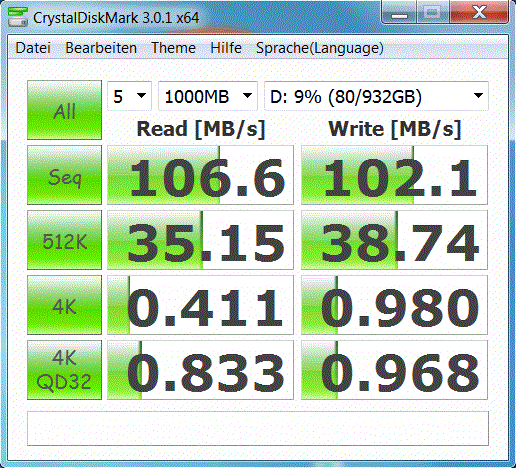Screen dimensions: 516x468
Task: Select the 512K read value 35.15
Action: coord(200,240)
